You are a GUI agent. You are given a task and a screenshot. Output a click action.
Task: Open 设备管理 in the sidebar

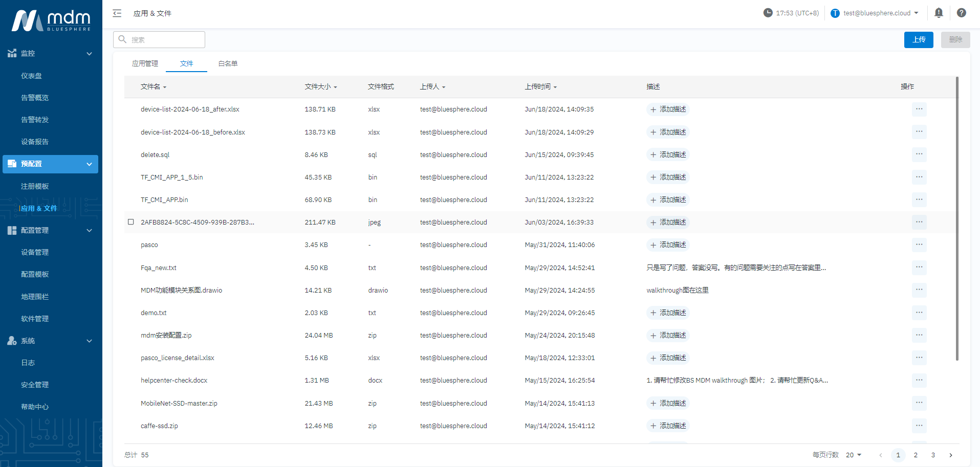(x=35, y=252)
